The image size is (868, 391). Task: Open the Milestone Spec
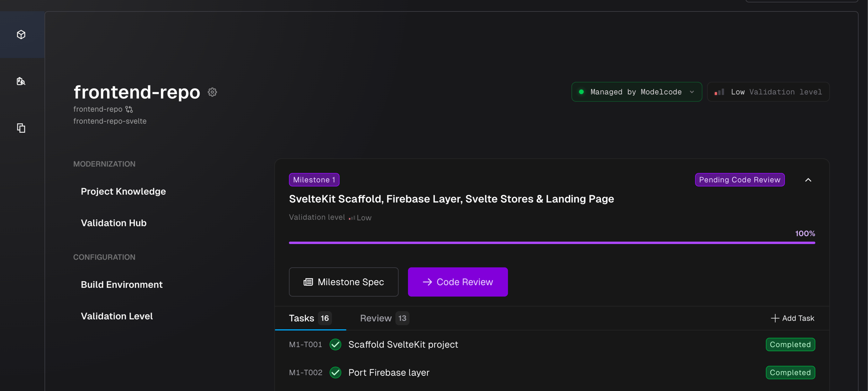pyautogui.click(x=344, y=282)
